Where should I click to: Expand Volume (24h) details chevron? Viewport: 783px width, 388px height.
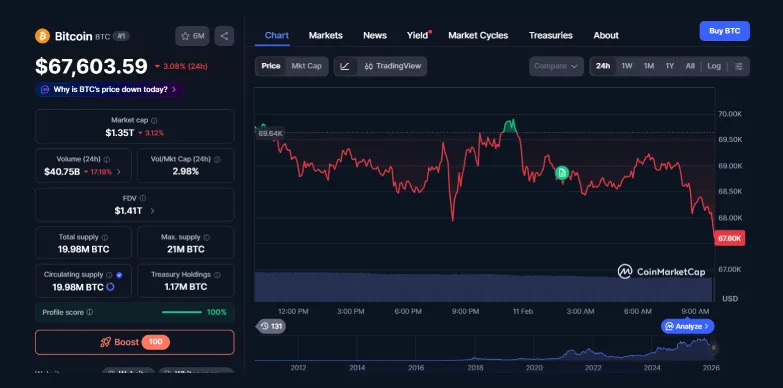[118, 172]
